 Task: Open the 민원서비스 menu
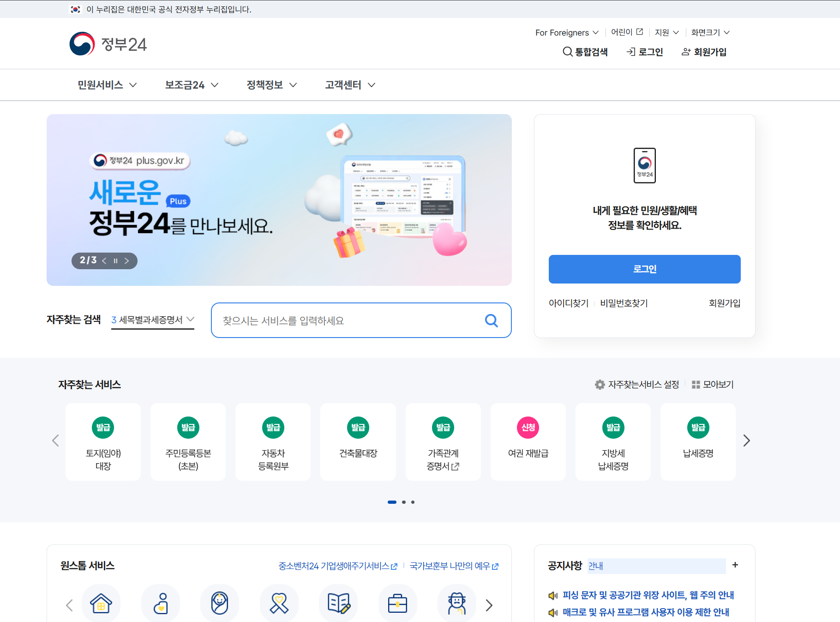click(107, 85)
